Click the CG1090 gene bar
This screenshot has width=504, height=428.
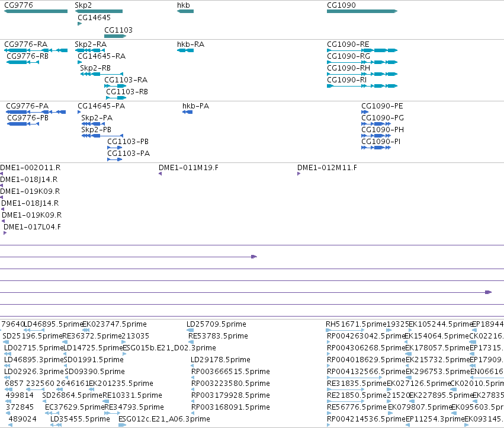pos(362,11)
